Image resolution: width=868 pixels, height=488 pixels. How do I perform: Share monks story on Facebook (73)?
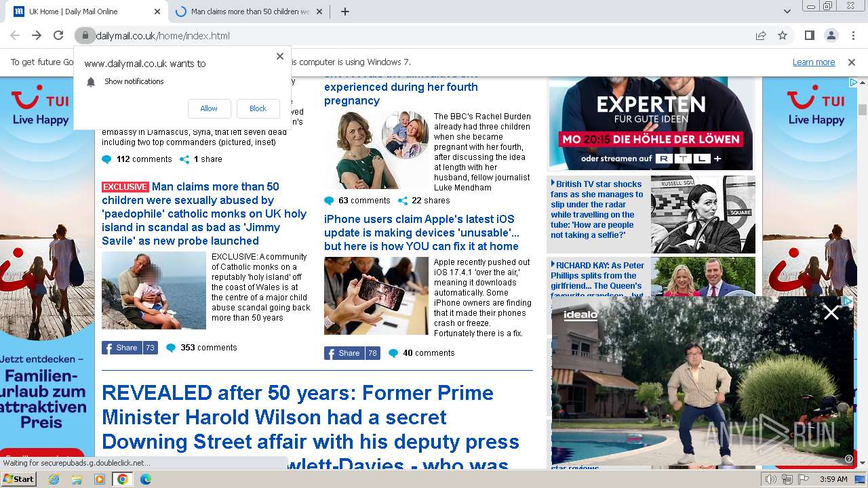[x=130, y=348]
